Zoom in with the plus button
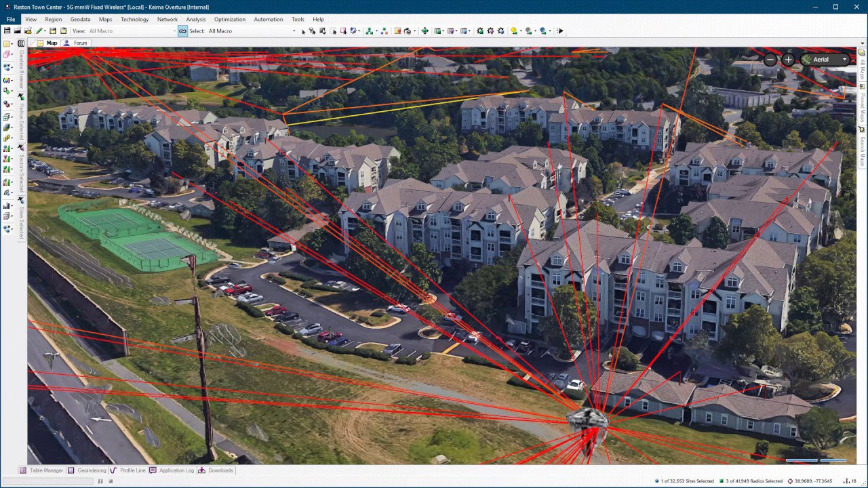The image size is (868, 488). (788, 60)
